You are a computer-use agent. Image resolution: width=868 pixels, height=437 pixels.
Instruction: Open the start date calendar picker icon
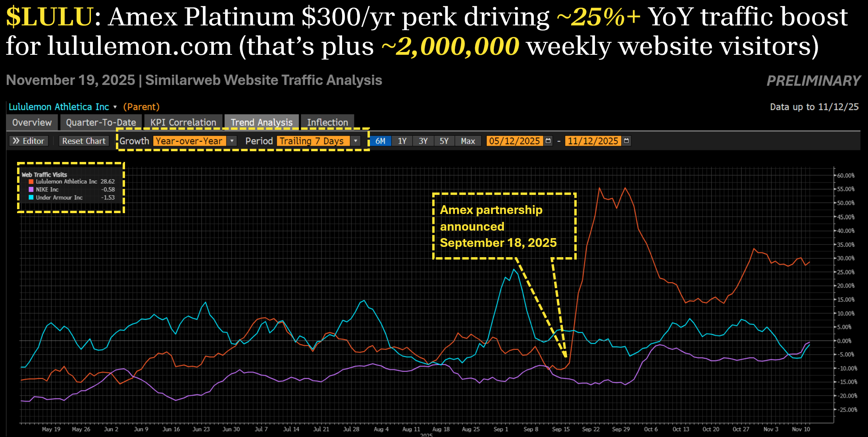(548, 141)
